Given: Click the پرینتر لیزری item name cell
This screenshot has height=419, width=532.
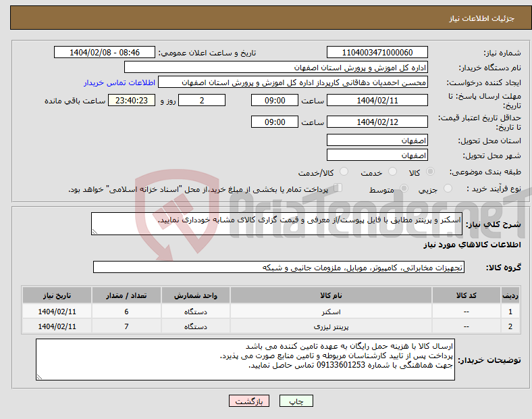Looking at the screenshot, I should click(x=331, y=326).
